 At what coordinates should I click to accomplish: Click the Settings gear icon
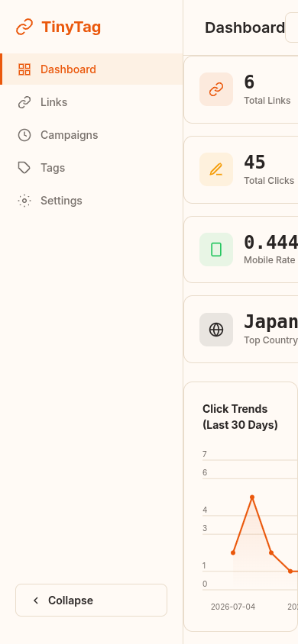tap(24, 201)
